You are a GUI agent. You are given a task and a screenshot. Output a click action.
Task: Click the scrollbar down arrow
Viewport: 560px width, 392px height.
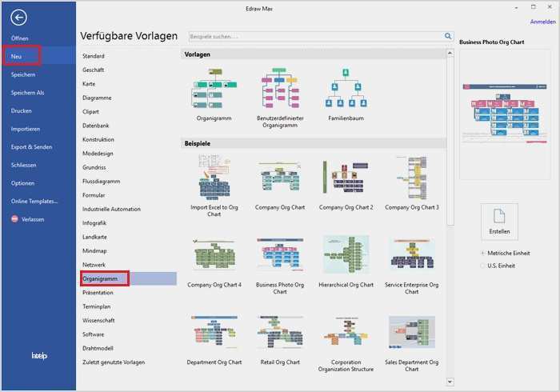[450, 382]
